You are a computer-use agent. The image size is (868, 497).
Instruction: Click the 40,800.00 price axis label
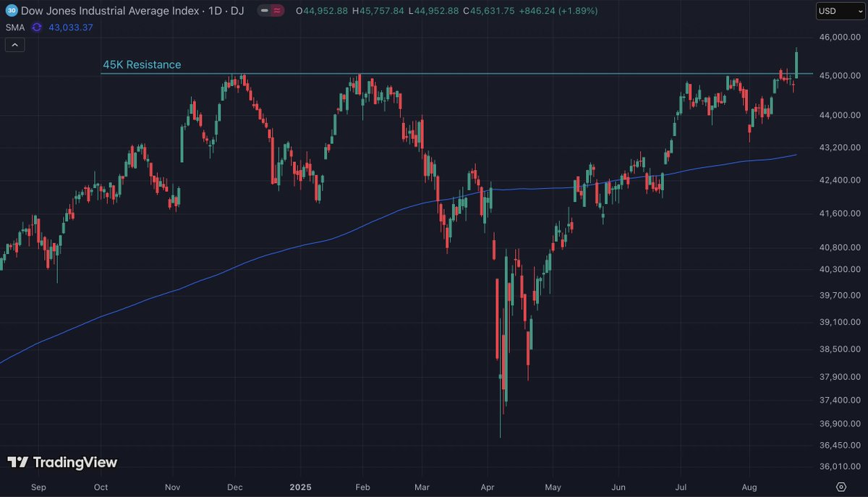(x=839, y=247)
